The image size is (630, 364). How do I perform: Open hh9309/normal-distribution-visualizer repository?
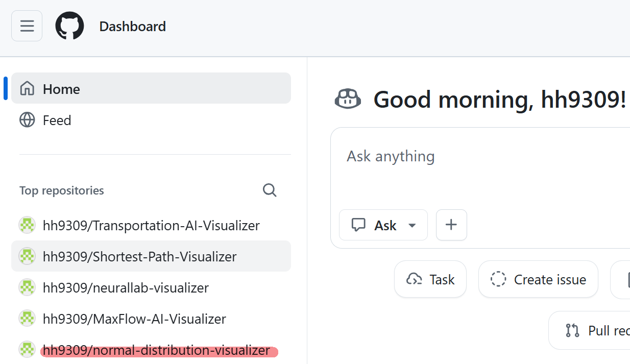pyautogui.click(x=156, y=351)
